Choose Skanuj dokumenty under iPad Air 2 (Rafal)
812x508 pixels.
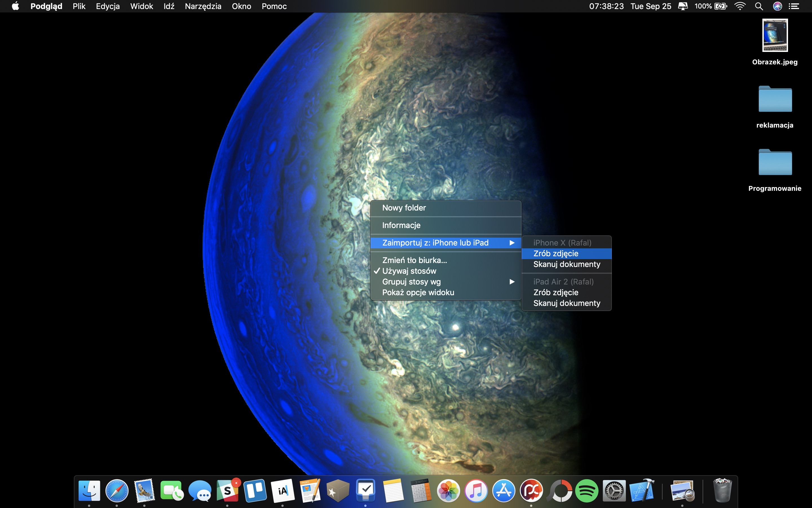(x=567, y=303)
